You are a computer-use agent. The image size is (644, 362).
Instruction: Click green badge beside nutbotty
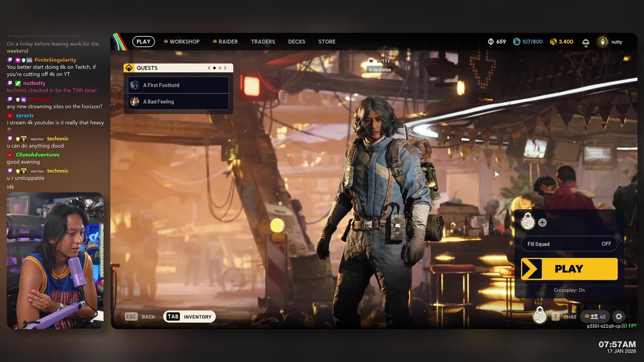point(18,83)
